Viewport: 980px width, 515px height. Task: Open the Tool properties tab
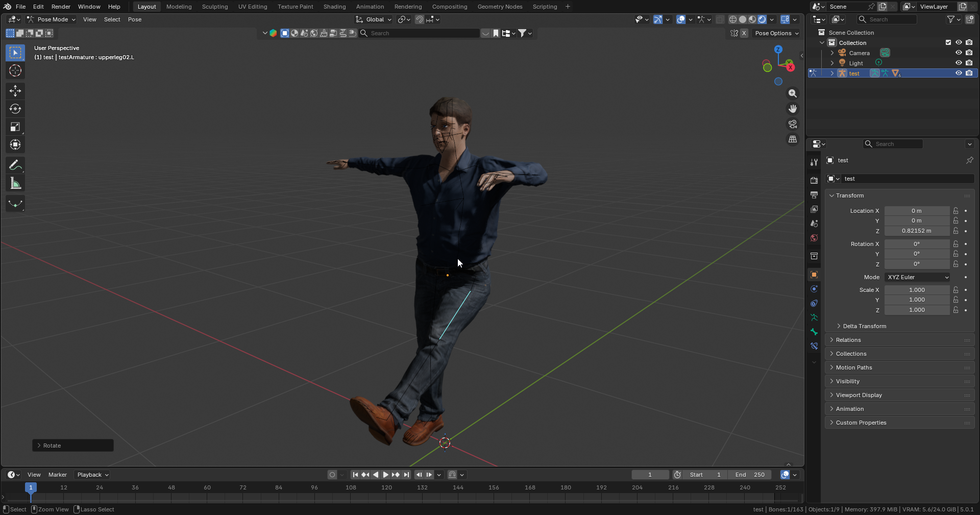pyautogui.click(x=814, y=162)
